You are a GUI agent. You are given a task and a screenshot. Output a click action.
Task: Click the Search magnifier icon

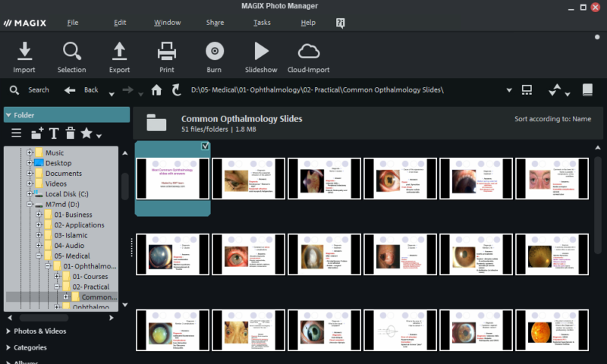pyautogui.click(x=14, y=90)
